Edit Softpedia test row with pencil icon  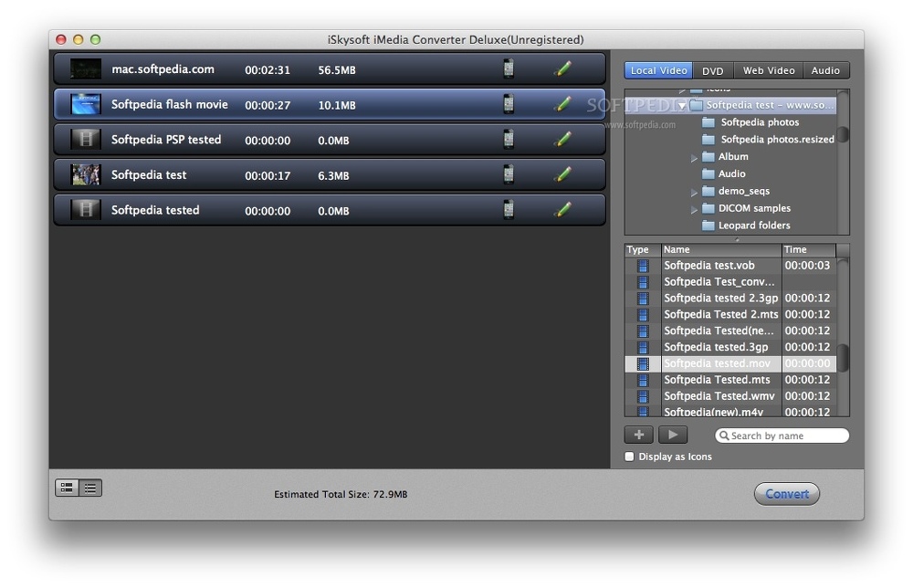(x=562, y=174)
